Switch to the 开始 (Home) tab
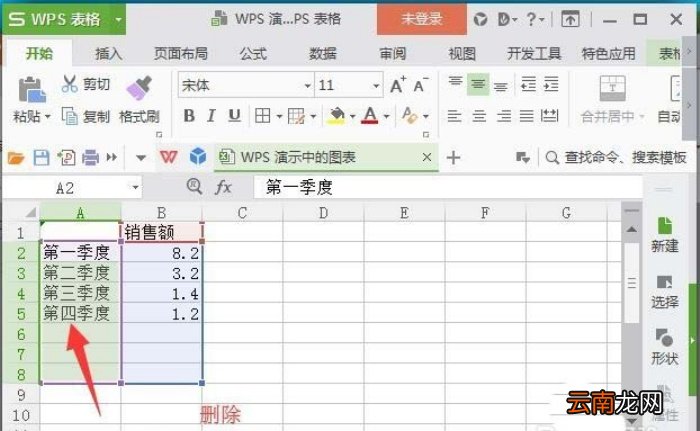700x431 pixels. 39,54
